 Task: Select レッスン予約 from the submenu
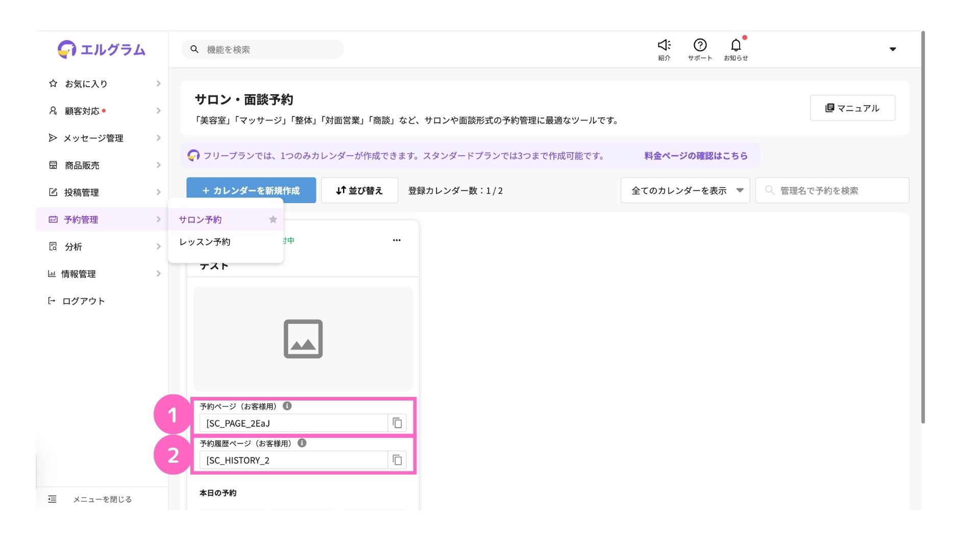tap(205, 242)
